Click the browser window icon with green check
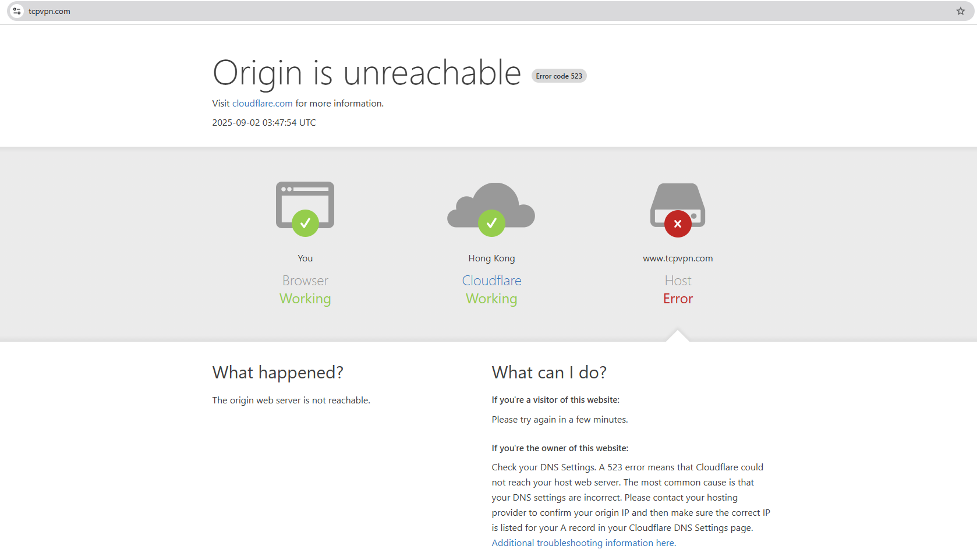977x560 pixels. 305,209
